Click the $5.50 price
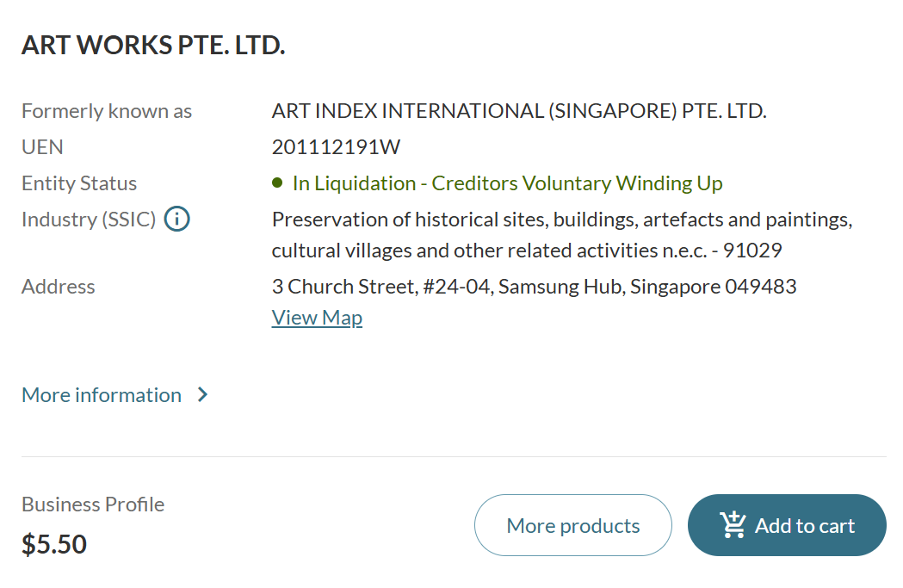Image resolution: width=903 pixels, height=588 pixels. [x=54, y=544]
